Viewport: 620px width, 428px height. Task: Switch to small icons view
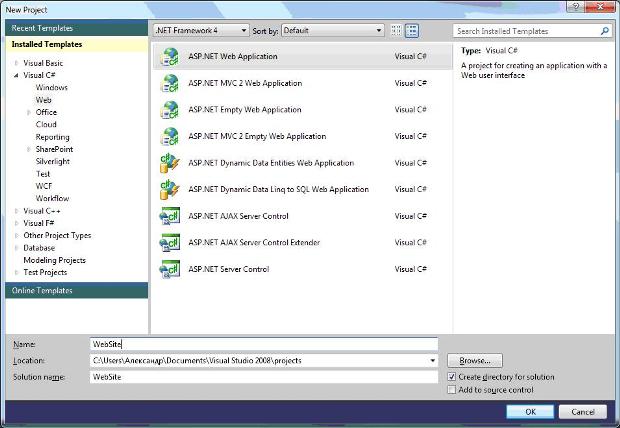tap(396, 30)
